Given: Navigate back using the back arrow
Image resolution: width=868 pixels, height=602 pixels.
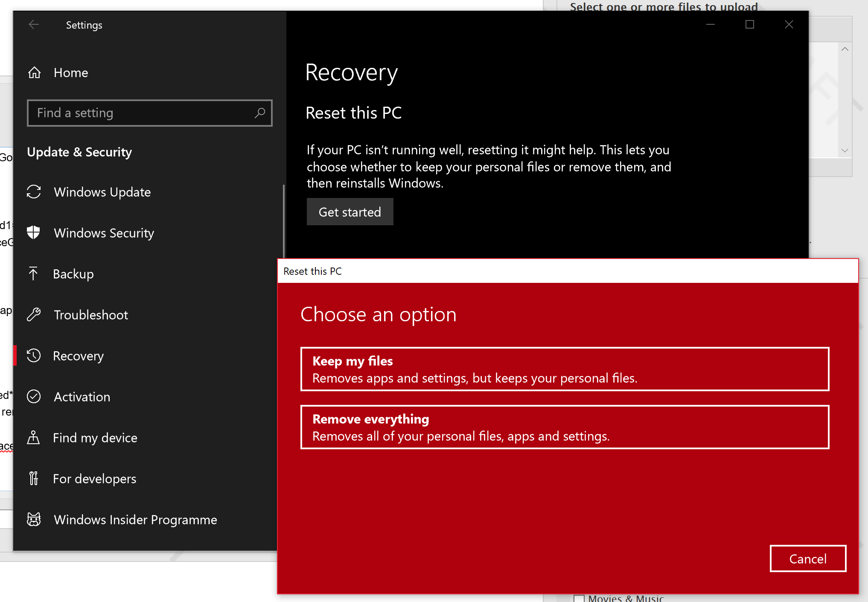Looking at the screenshot, I should coord(34,25).
